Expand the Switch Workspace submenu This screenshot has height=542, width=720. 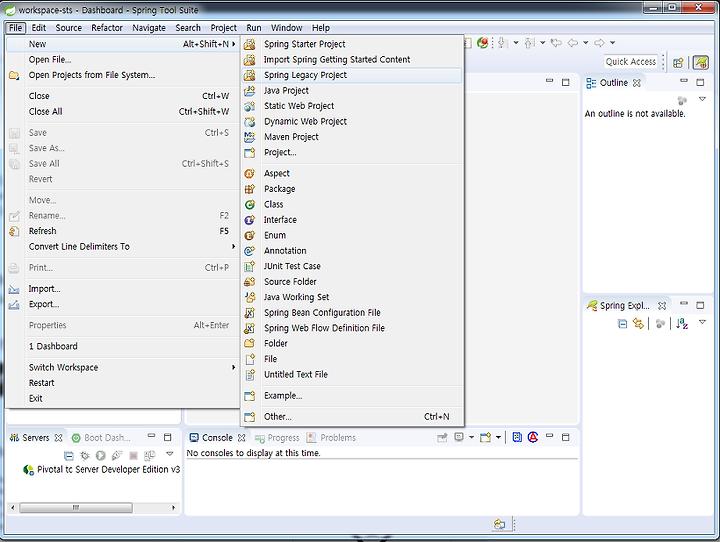(x=123, y=367)
